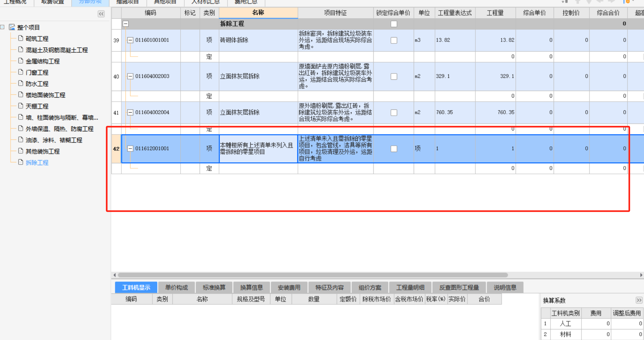This screenshot has height=340, width=644.
Task: Select 其他装饰工程 tree node
Action: pos(43,151)
